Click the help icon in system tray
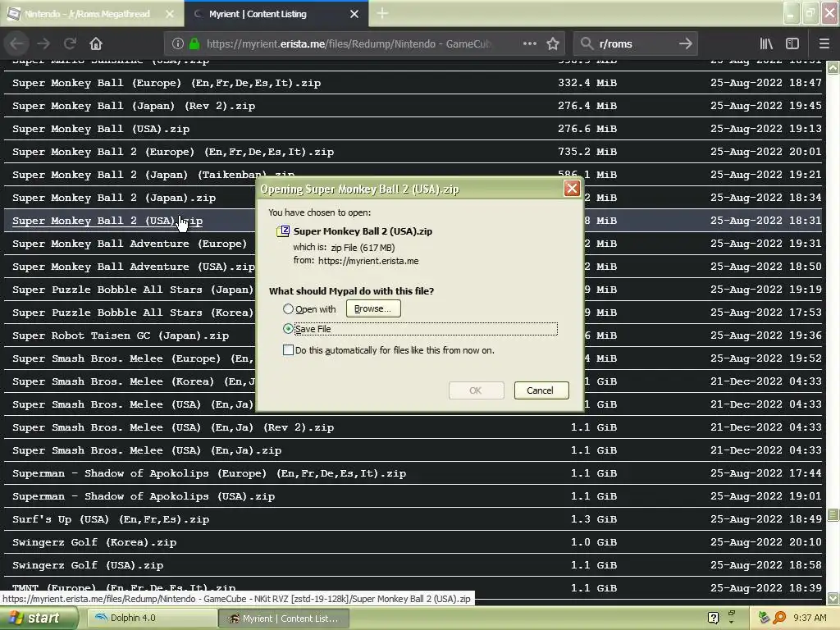Viewport: 840px width, 630px height. [x=713, y=618]
